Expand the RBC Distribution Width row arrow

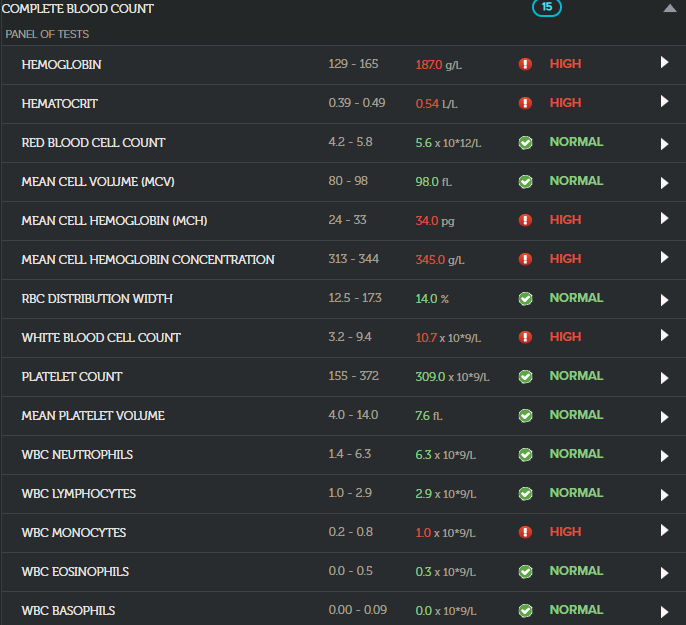664,299
